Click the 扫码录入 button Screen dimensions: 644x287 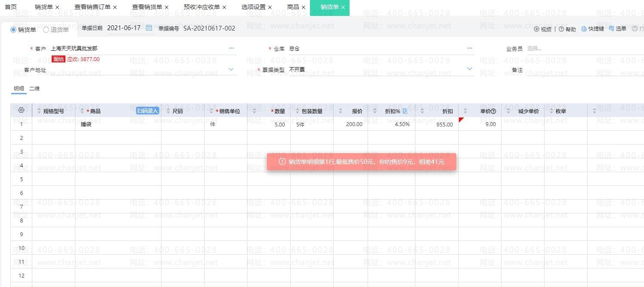coord(148,111)
